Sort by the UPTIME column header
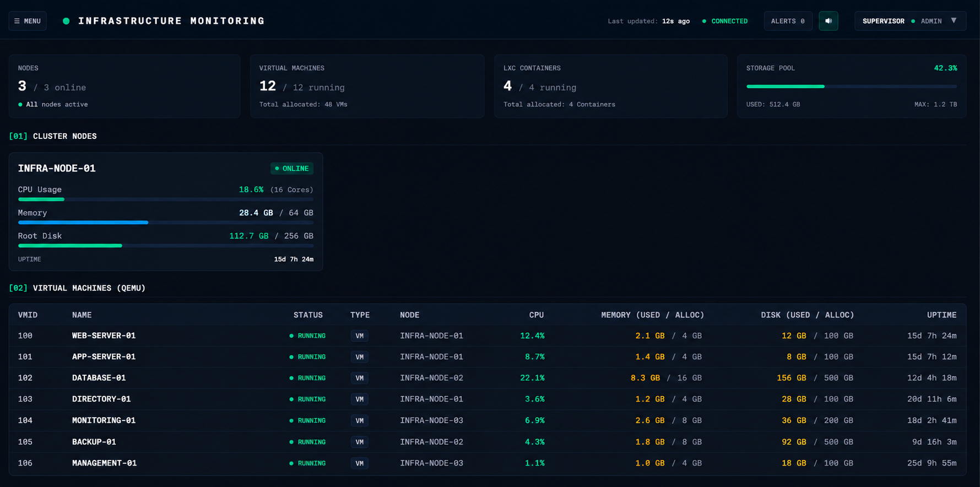 coord(942,315)
